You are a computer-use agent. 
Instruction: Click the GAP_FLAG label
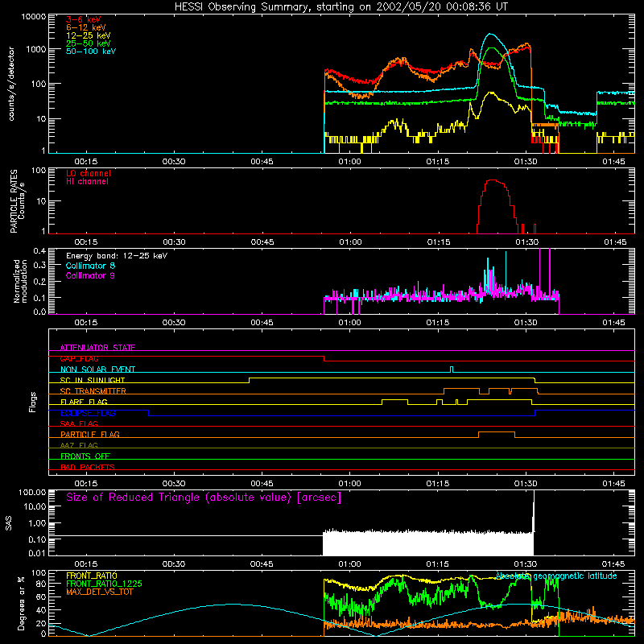click(x=79, y=358)
